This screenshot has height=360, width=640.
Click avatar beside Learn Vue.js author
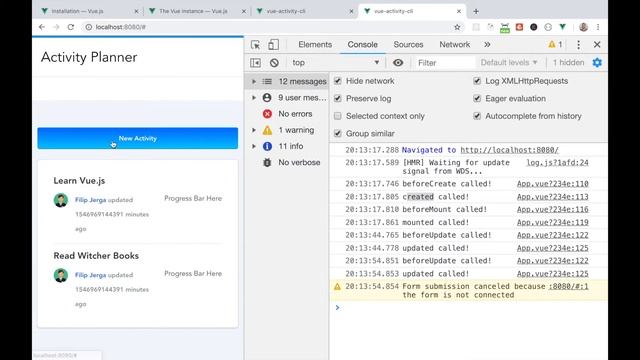tap(61, 200)
